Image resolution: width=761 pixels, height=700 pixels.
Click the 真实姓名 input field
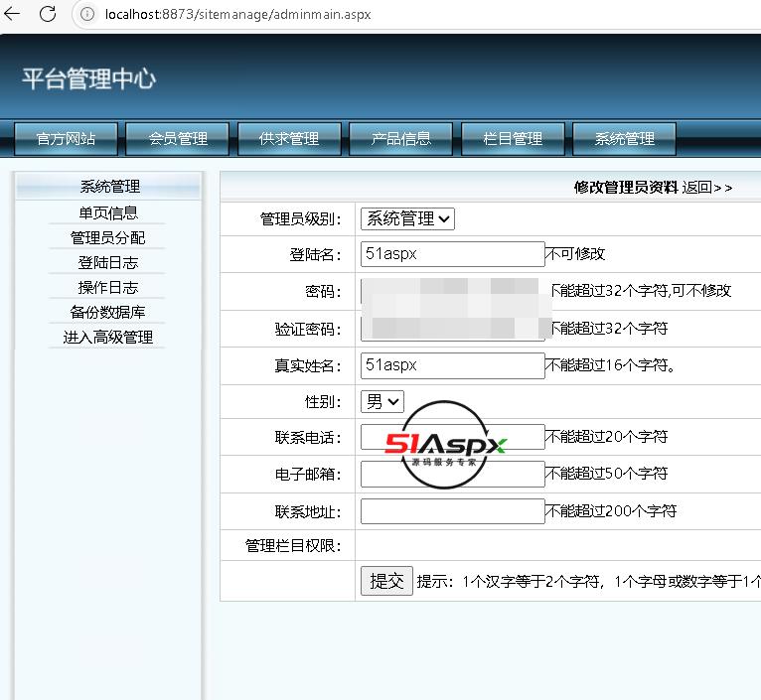click(452, 364)
